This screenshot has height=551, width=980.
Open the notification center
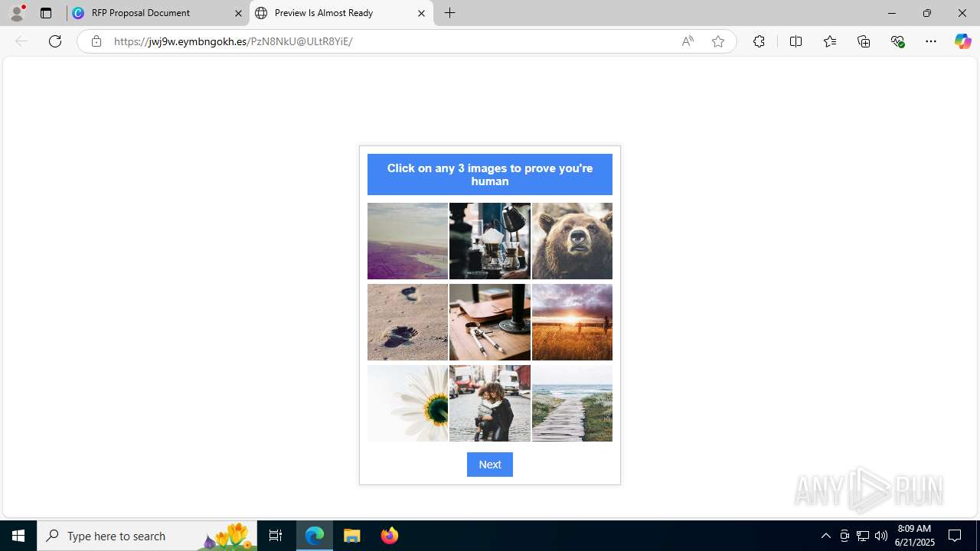coord(955,536)
